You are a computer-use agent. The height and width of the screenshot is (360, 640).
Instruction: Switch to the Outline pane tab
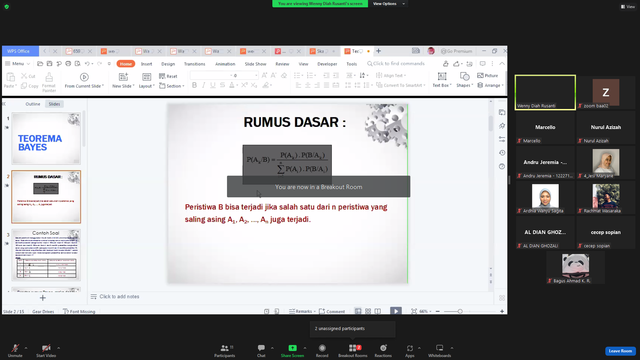pos(33,104)
